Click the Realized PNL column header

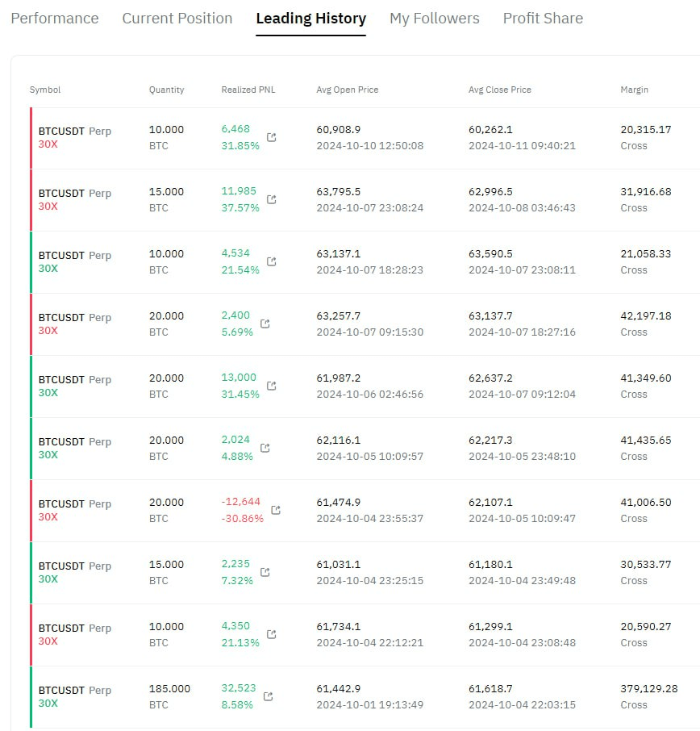tap(248, 90)
